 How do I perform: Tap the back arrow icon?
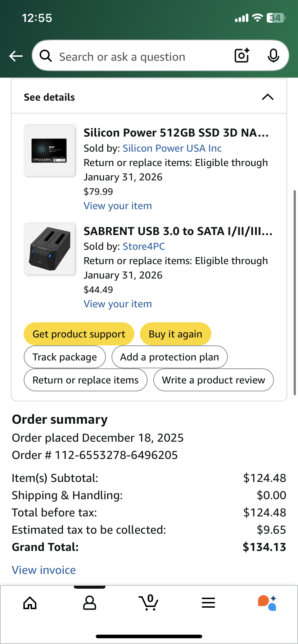coord(16,56)
